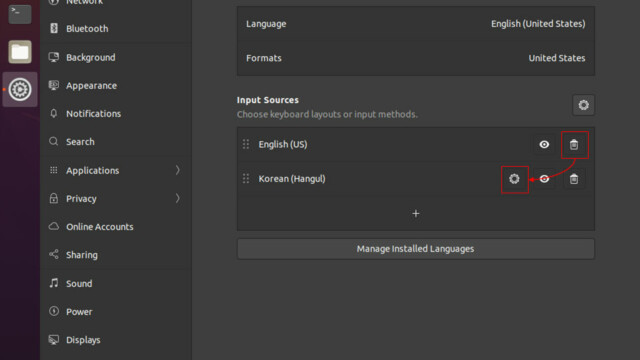This screenshot has height=360, width=640.
Task: Grab the English (US) drag handle
Action: click(x=246, y=144)
